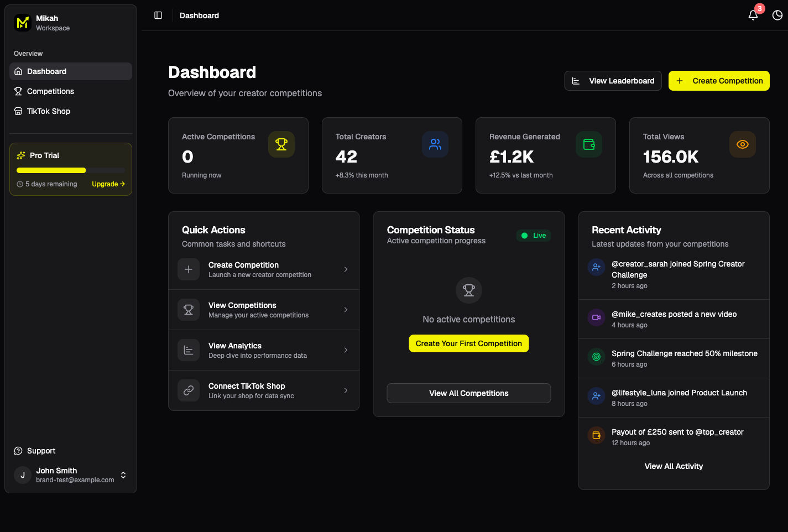Viewport: 788px width, 532px height.
Task: Click Create Your First Competition button
Action: [x=469, y=343]
